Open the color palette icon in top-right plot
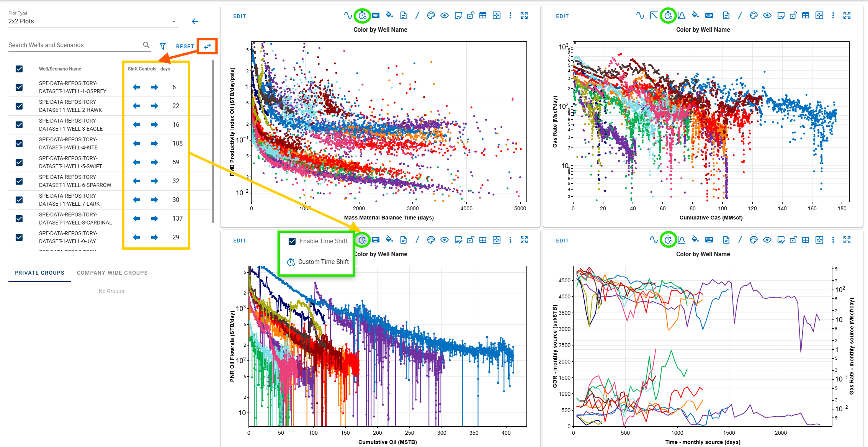The height and width of the screenshot is (447, 868). 754,16
